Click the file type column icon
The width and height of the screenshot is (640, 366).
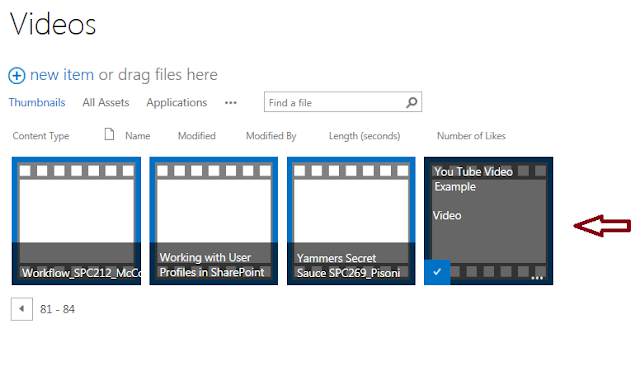click(x=109, y=134)
